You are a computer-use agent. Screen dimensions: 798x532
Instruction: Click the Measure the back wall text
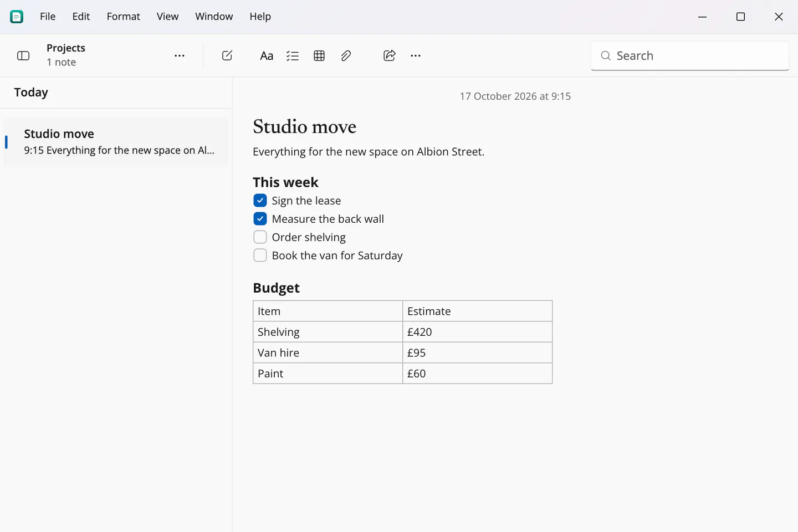[x=328, y=219]
